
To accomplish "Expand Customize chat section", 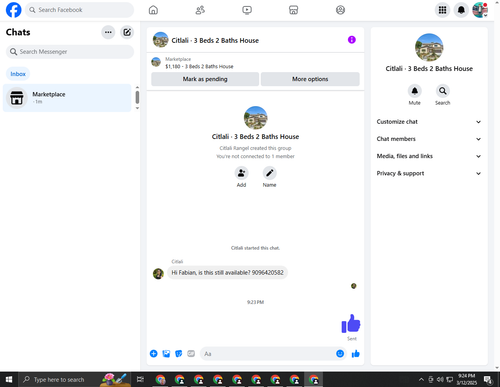I will coord(429,122).
